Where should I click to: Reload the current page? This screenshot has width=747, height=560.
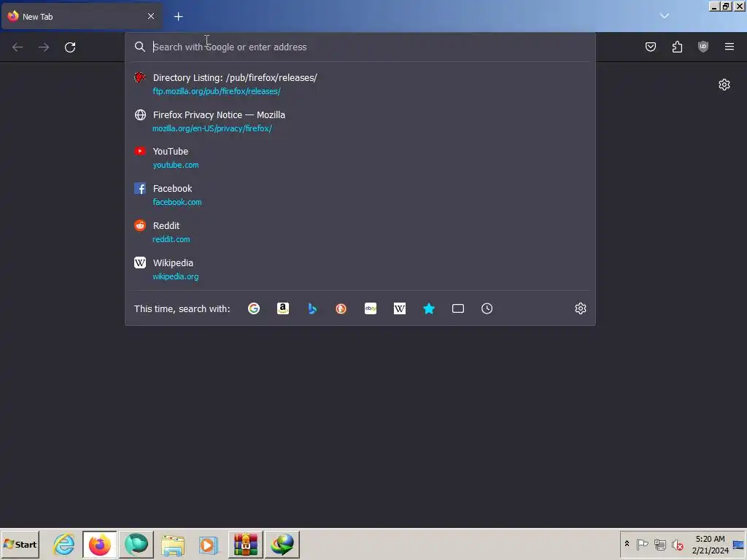click(70, 47)
